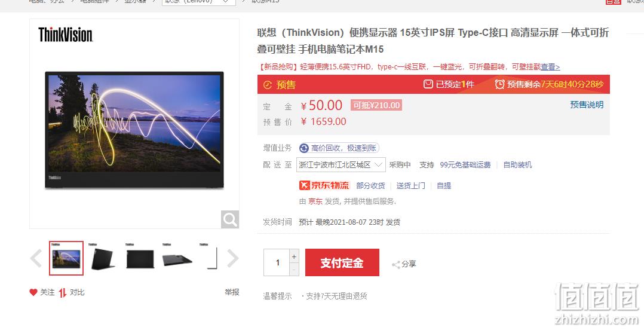Open the 预售说明 presale explanation link

point(587,105)
